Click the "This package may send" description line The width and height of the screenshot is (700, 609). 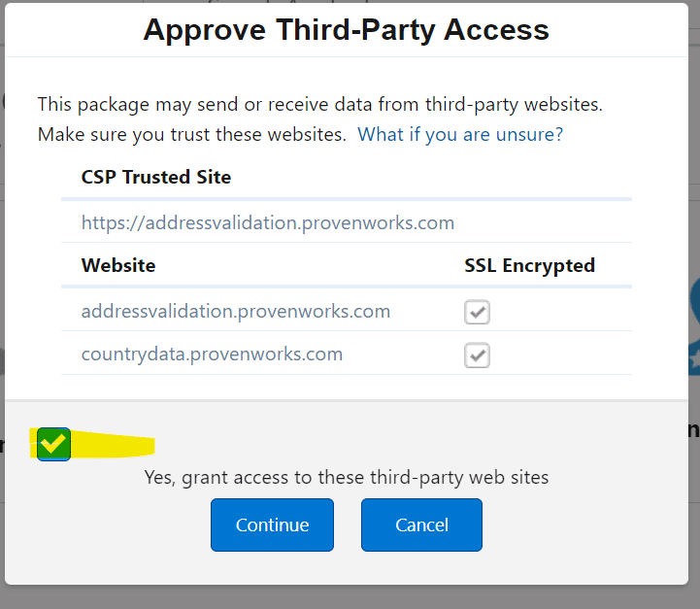(318, 104)
